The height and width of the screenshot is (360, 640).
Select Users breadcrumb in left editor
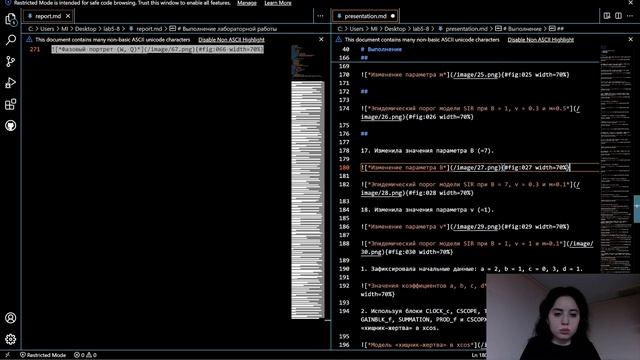pyautogui.click(x=47, y=29)
